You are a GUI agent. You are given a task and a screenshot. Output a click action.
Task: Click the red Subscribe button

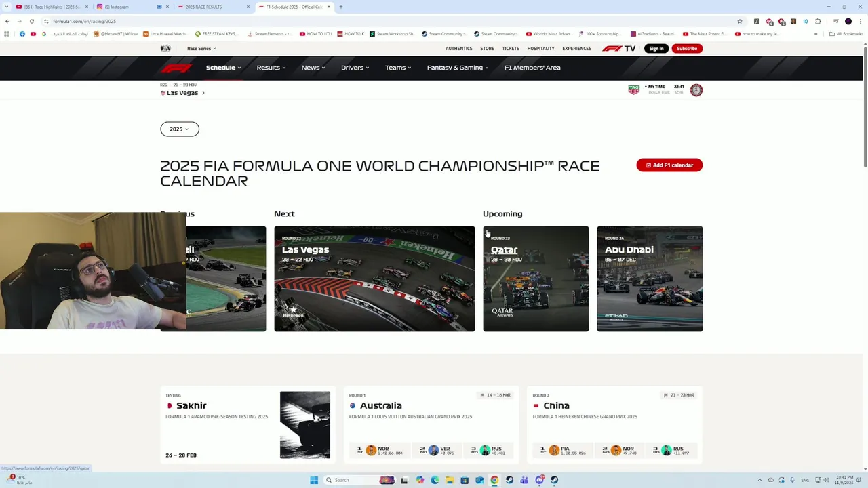(687, 48)
